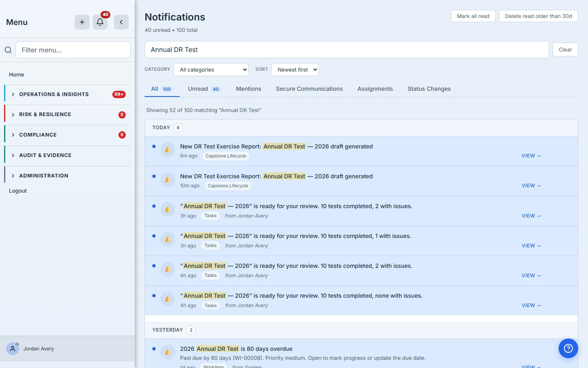Click bell icon of the 8m ago notification

[x=168, y=150]
